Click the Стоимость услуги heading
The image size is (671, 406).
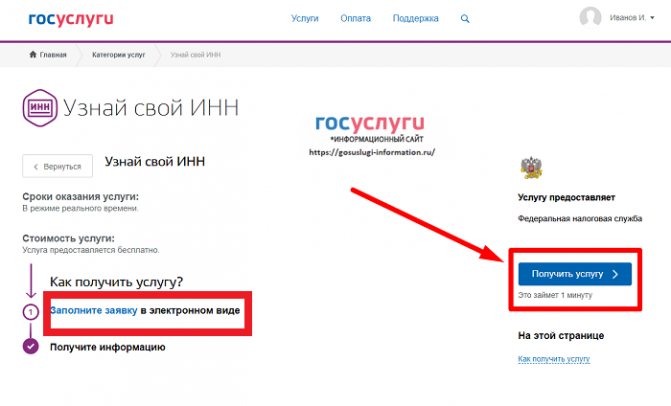(68, 238)
